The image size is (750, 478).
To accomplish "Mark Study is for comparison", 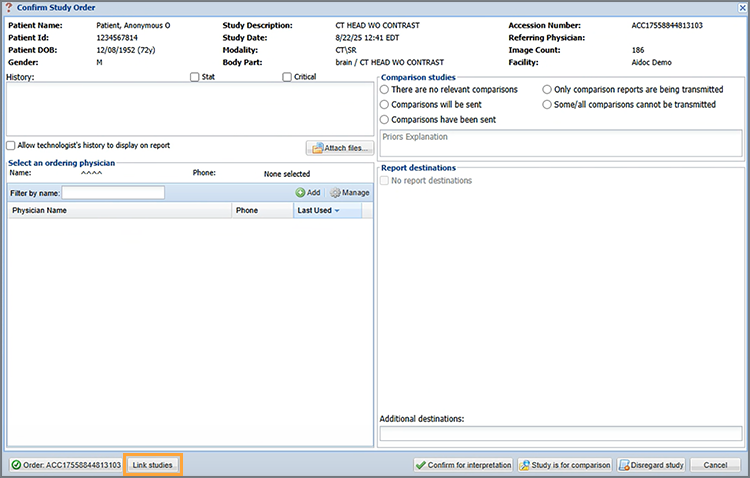I will (565, 465).
